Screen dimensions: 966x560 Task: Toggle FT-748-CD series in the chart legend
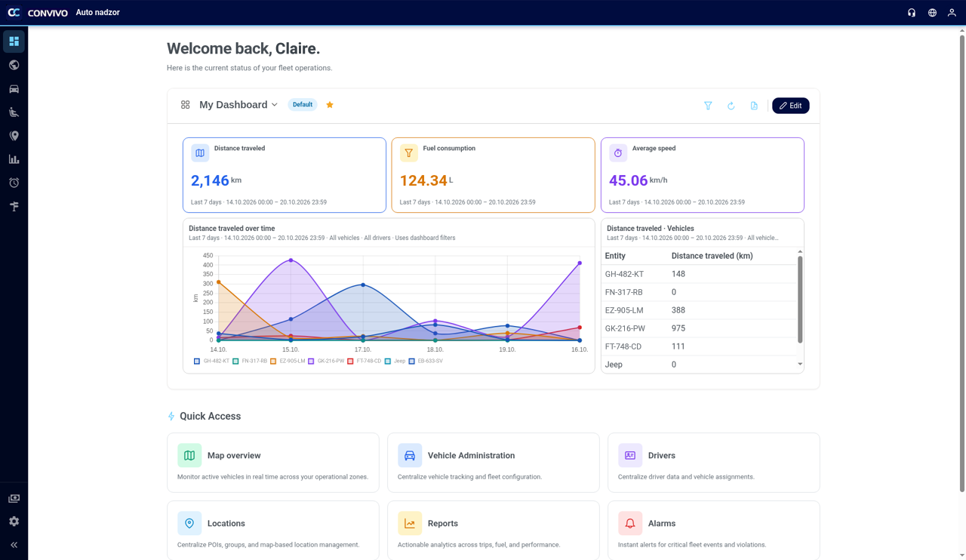coord(365,362)
